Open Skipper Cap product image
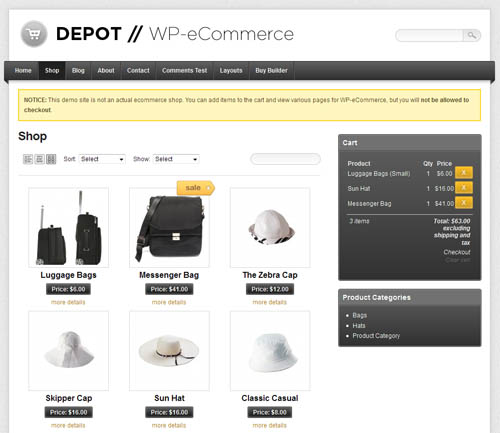 point(68,351)
